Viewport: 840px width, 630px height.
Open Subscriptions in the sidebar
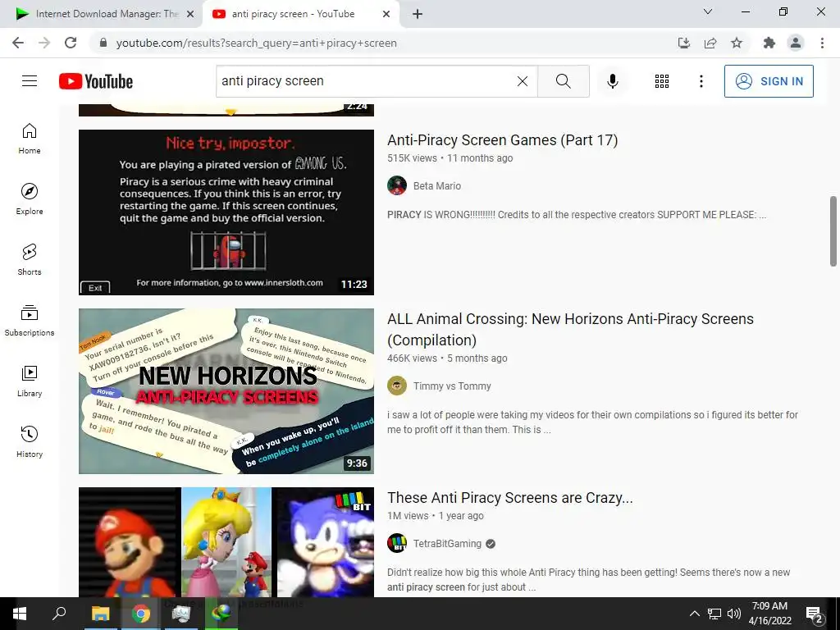pos(30,321)
